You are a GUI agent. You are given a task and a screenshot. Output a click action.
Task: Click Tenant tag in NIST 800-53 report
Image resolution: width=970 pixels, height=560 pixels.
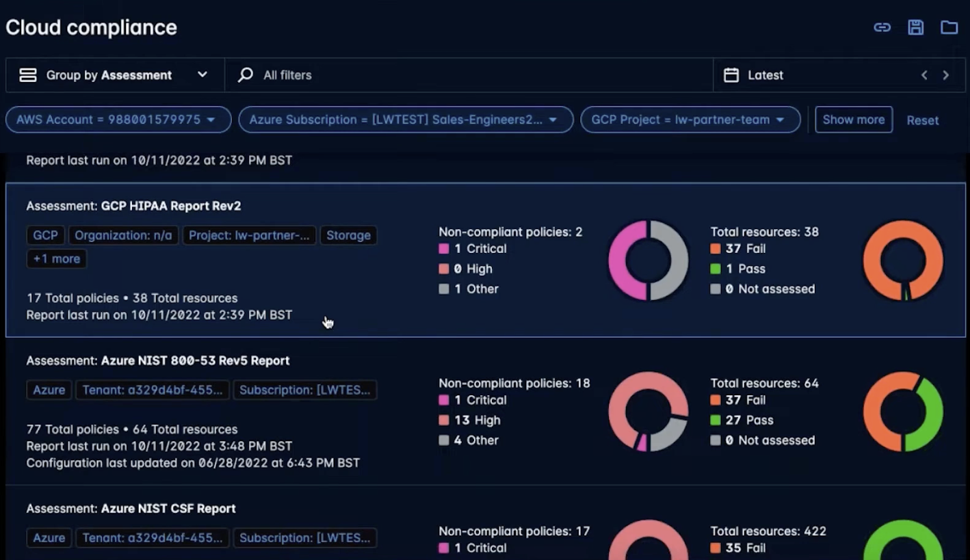tap(153, 390)
